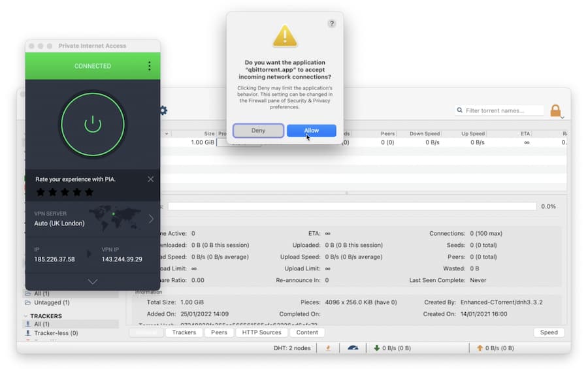Sort torrents by ETA column
Viewport: 588px width, 369px height.
coord(525,133)
